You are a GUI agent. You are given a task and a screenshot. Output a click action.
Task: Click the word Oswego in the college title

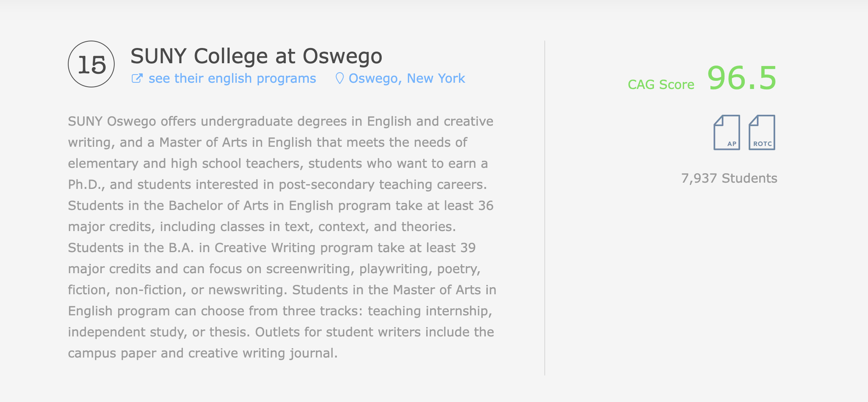tap(342, 56)
